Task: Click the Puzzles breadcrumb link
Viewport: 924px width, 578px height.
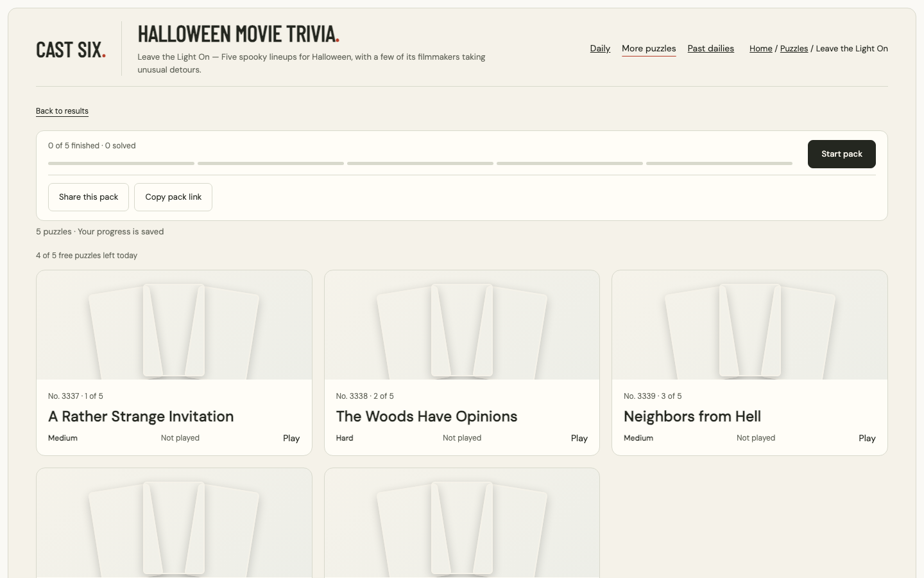Action: [794, 48]
